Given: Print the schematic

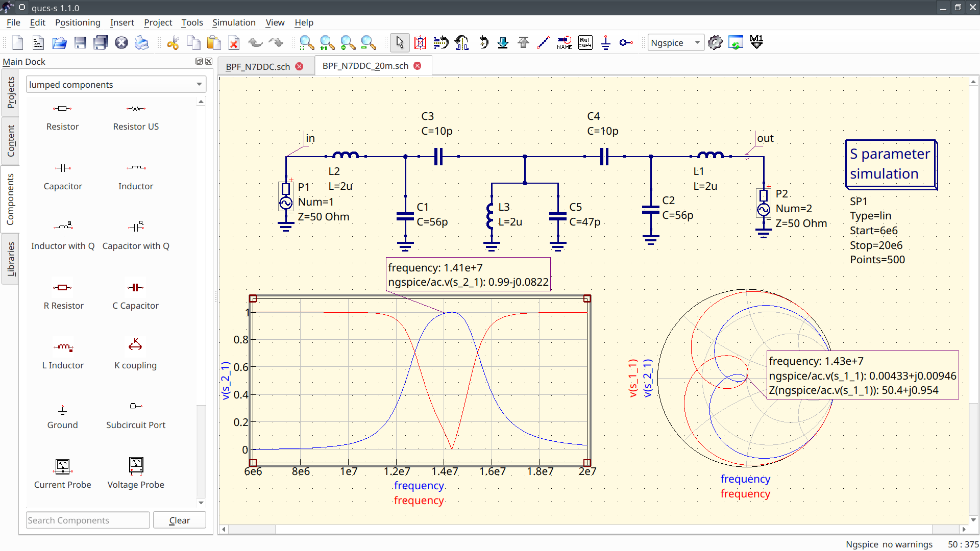Looking at the screenshot, I should [x=141, y=43].
